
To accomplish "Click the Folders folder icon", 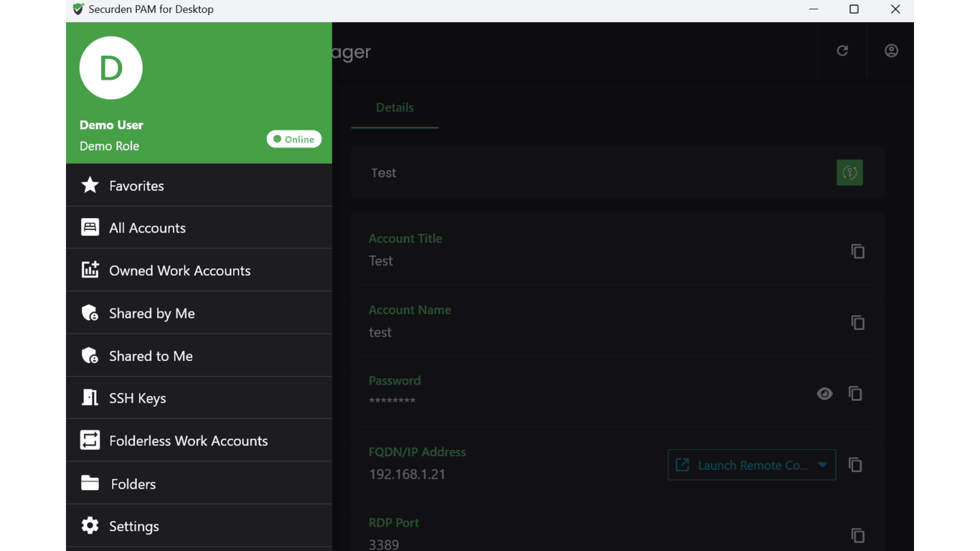I will point(90,483).
